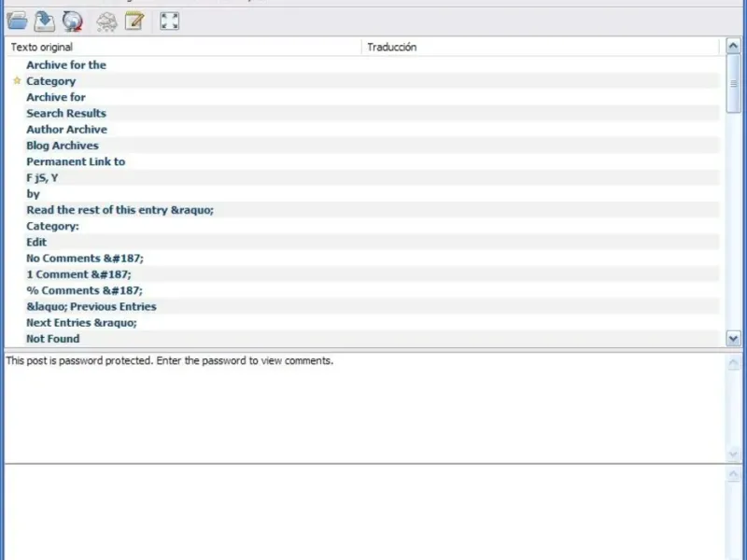Click the fullscreen arrows icon

pos(170,21)
